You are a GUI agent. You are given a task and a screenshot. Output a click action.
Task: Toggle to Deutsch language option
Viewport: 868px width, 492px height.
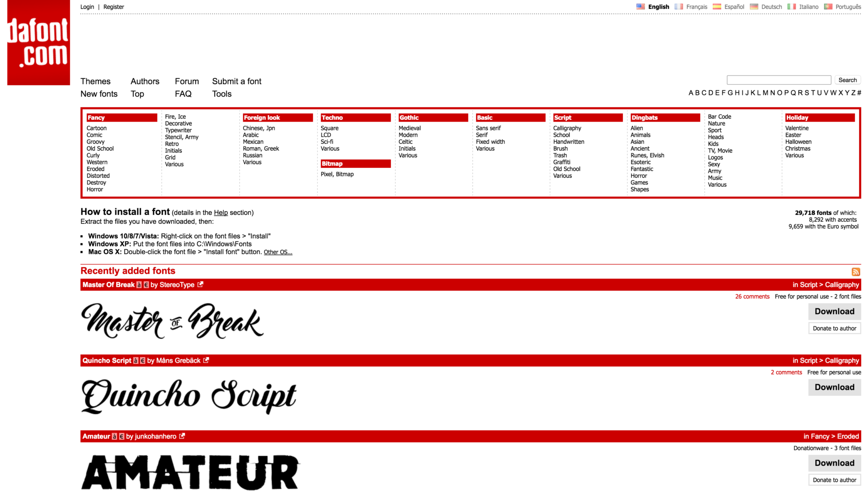point(771,6)
